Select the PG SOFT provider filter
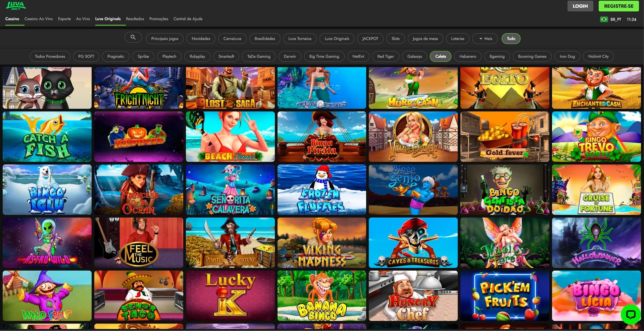The height and width of the screenshot is (331, 644). [86, 56]
